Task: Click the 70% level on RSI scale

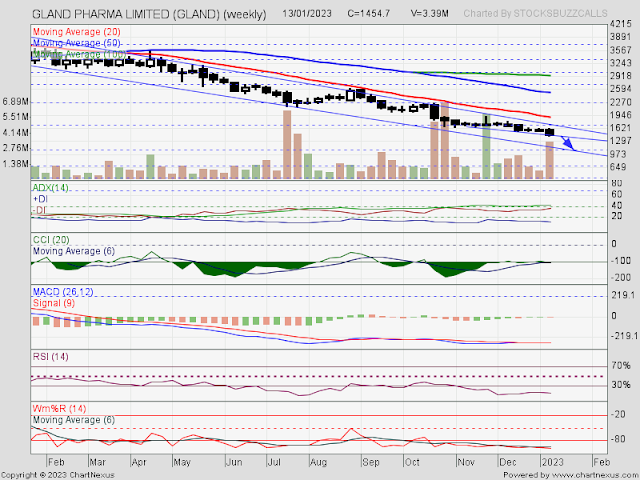Action: pyautogui.click(x=620, y=366)
